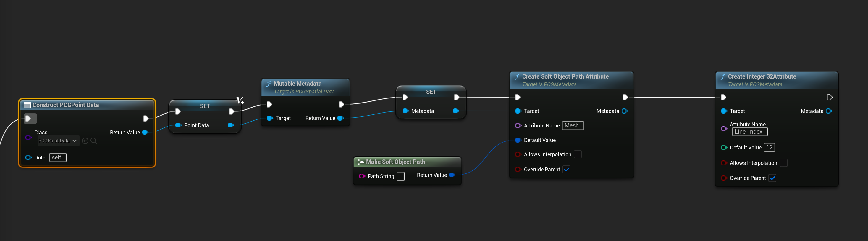Select the Mutable Metadata node title
This screenshot has width=868, height=241.
point(297,83)
